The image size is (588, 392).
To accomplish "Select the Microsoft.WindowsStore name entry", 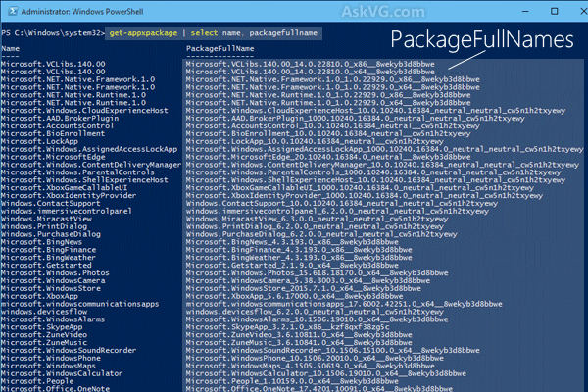I will coord(46,289).
